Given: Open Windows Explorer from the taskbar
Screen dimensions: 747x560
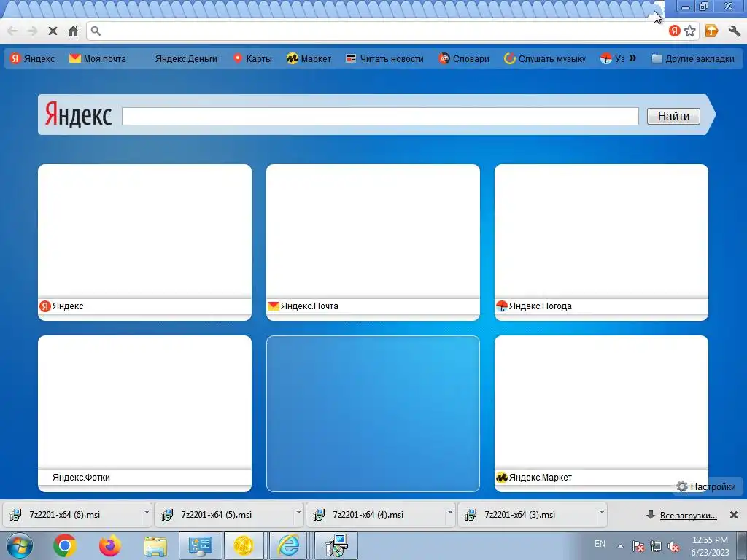Looking at the screenshot, I should tap(155, 545).
